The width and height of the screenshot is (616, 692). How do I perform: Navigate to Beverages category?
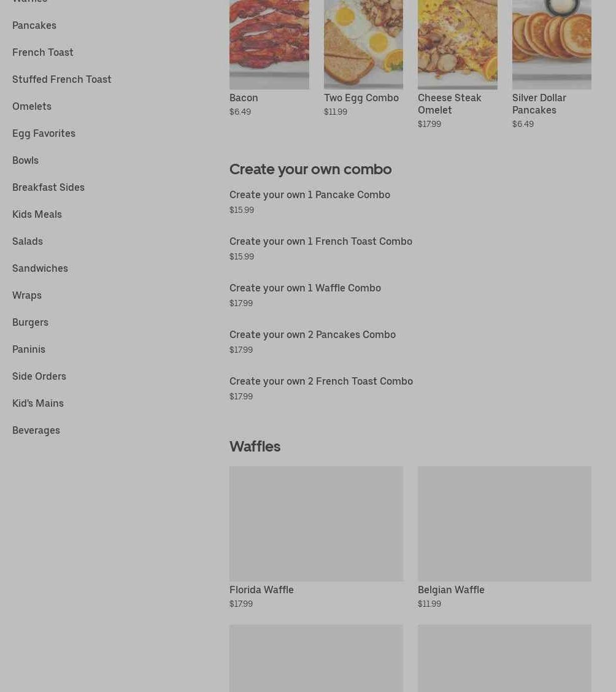(x=36, y=430)
